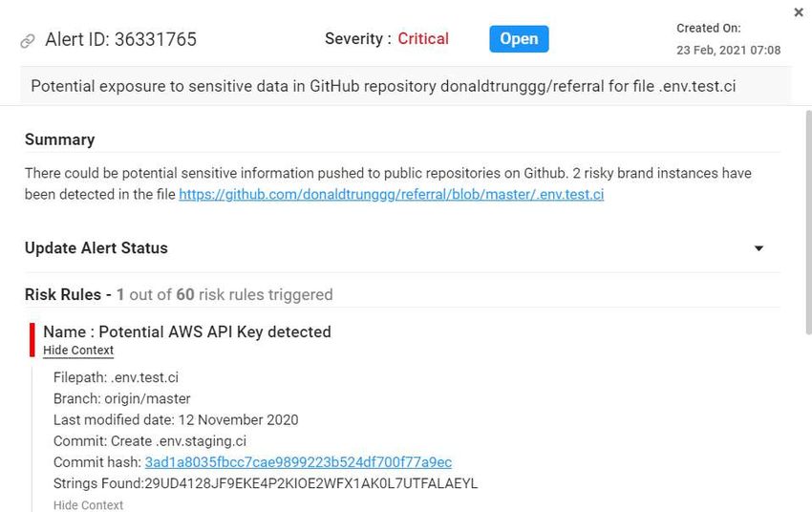Click the alert title describing sensitive data exposure
This screenshot has height=512, width=812.
(383, 86)
